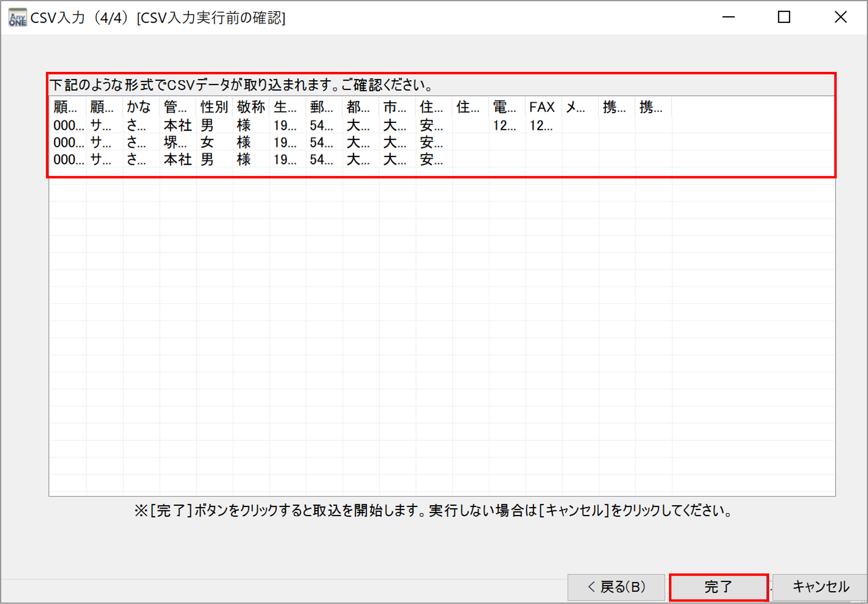The width and height of the screenshot is (868, 604).
Task: Click the キャンセル button
Action: coord(821,586)
